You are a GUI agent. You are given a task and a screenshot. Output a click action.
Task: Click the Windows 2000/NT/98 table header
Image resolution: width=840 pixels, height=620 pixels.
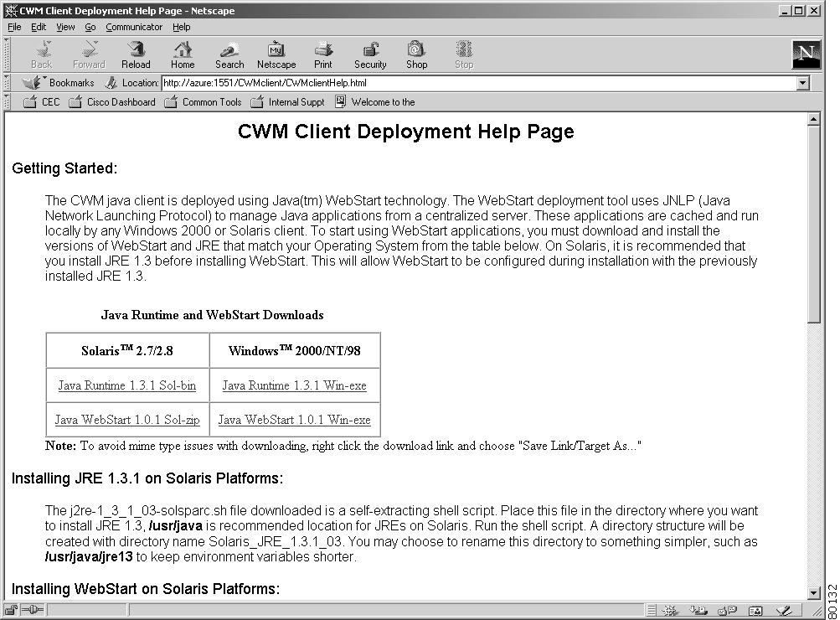click(294, 350)
